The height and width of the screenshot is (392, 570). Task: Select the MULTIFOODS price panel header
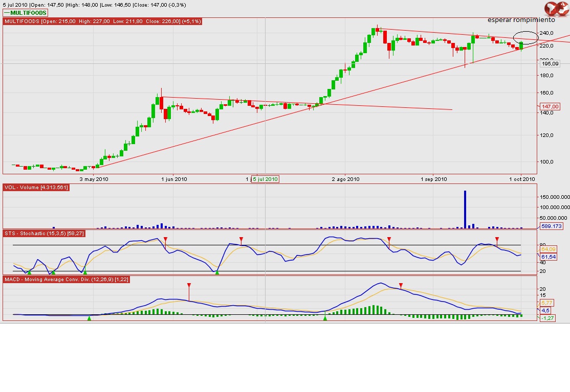point(103,21)
